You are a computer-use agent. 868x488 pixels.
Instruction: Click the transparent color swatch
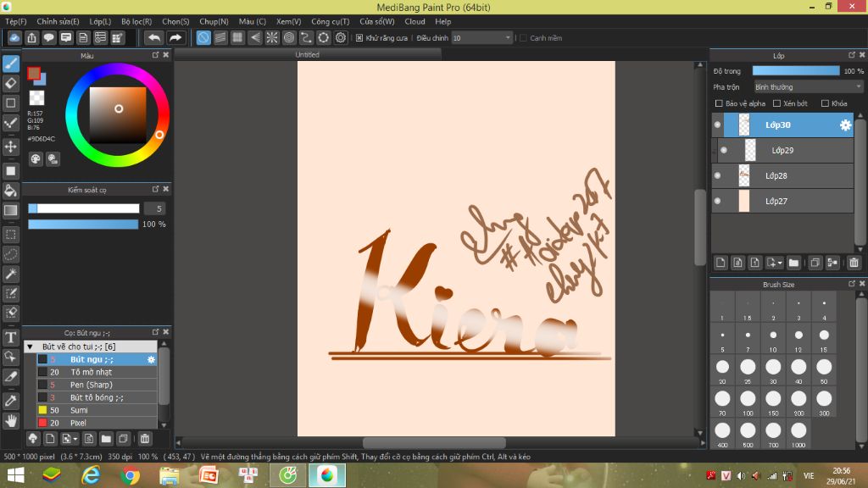point(36,98)
